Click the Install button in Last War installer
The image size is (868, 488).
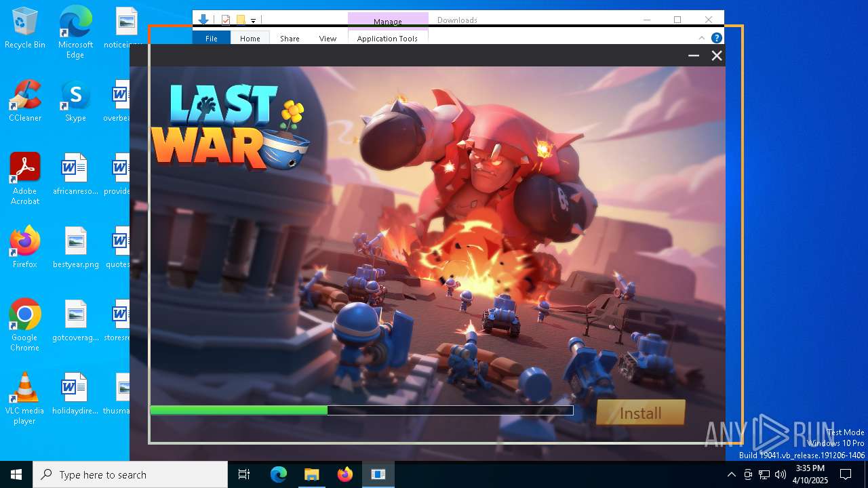click(641, 412)
